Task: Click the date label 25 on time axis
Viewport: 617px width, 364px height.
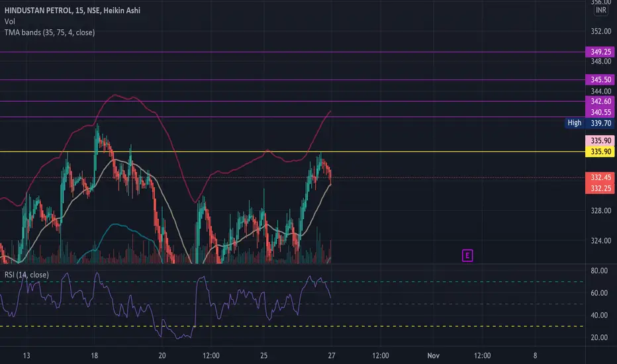Action: click(264, 356)
